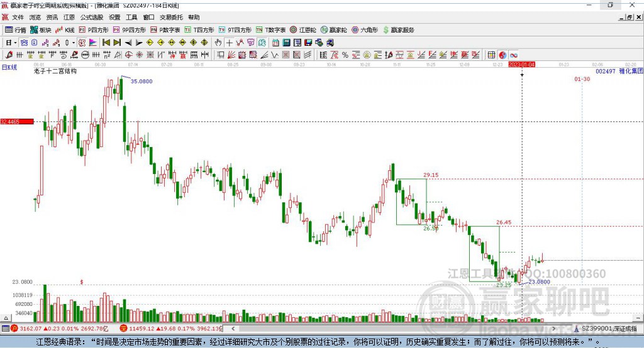
Task: Click the 11459.12 index status entry
Action: click(x=171, y=329)
